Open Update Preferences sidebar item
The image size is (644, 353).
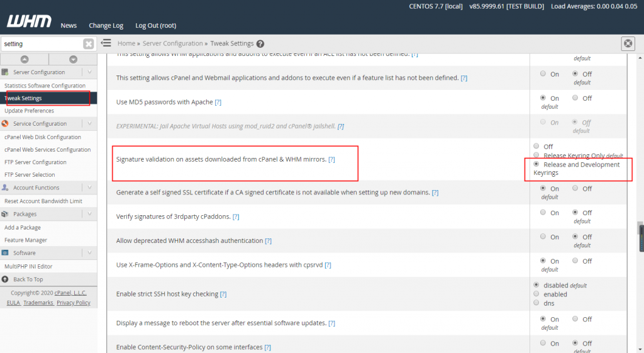point(29,111)
